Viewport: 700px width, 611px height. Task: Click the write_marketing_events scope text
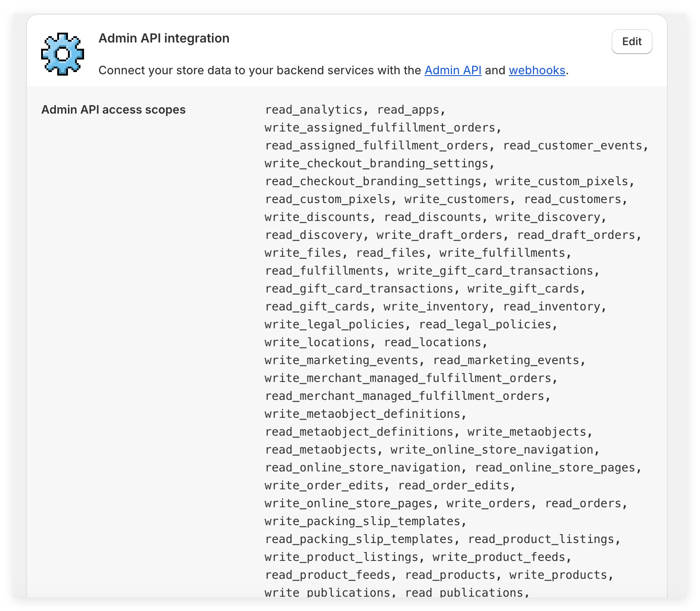pos(342,360)
